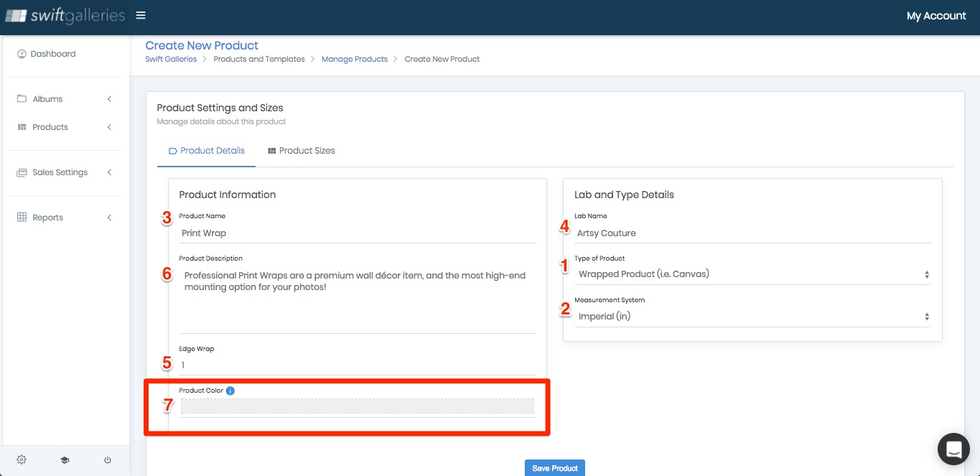Click the Swift Galleries logo
980x476 pixels.
point(65,16)
